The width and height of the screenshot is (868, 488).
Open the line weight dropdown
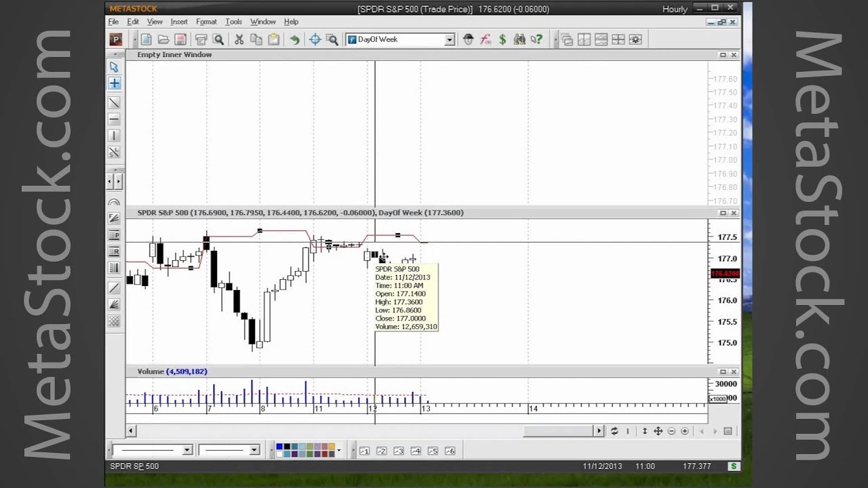point(254,450)
